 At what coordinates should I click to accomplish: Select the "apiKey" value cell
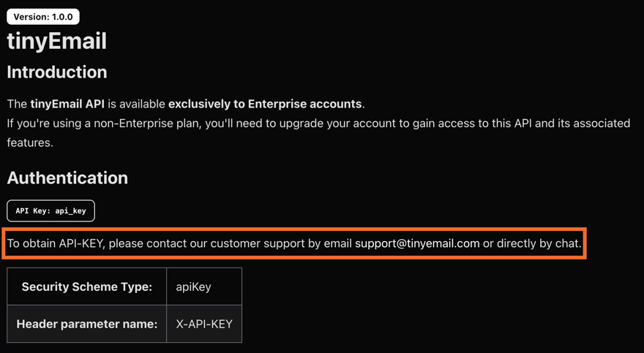tap(194, 286)
